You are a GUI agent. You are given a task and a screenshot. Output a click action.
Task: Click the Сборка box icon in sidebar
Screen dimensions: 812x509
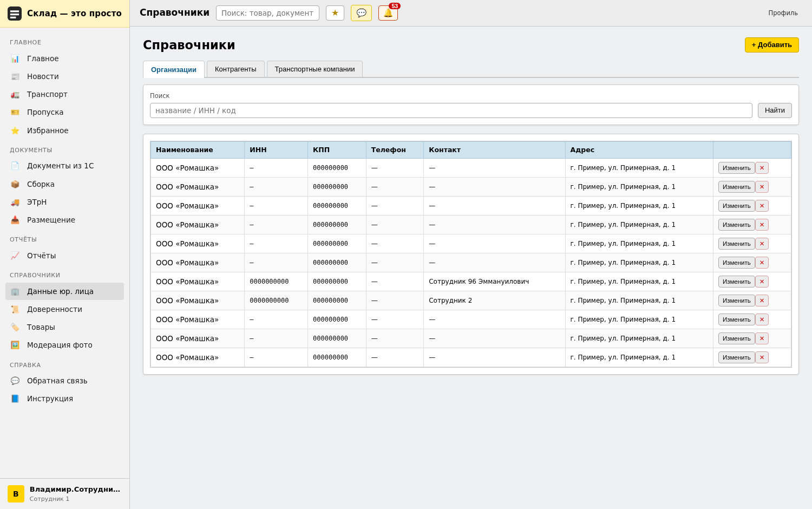click(15, 184)
